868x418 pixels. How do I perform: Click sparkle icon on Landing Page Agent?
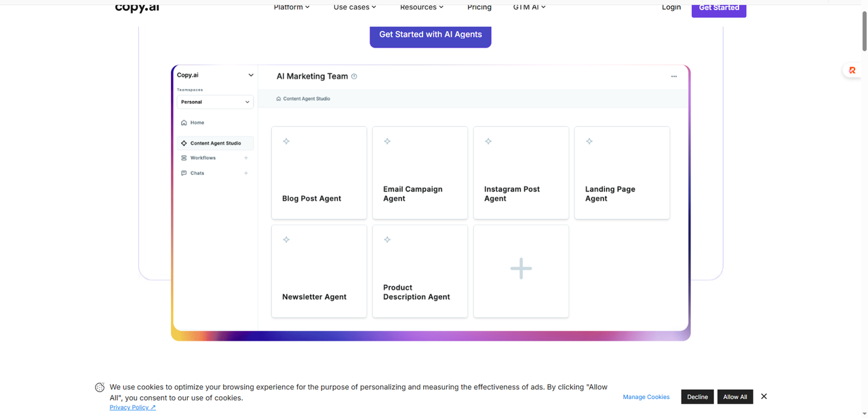(x=589, y=141)
